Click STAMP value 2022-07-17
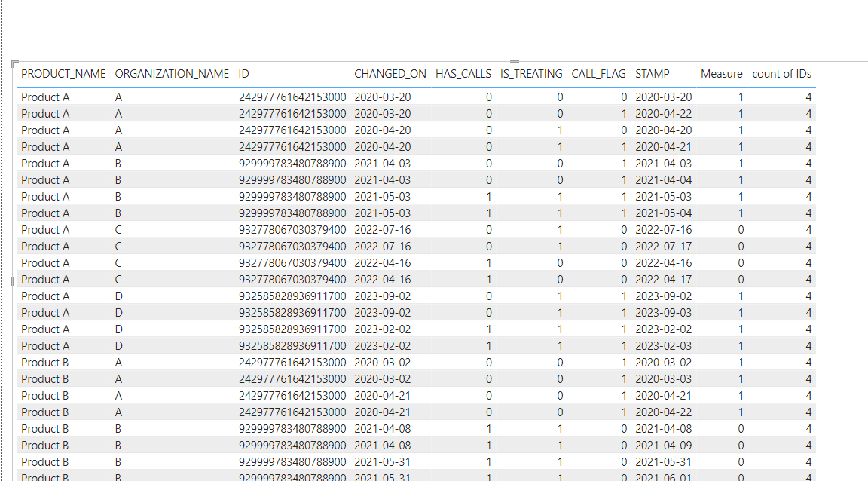This screenshot has height=481, width=868. click(x=663, y=247)
